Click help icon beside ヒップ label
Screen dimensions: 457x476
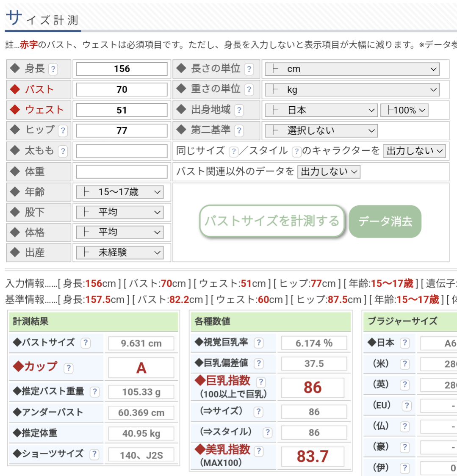[63, 131]
